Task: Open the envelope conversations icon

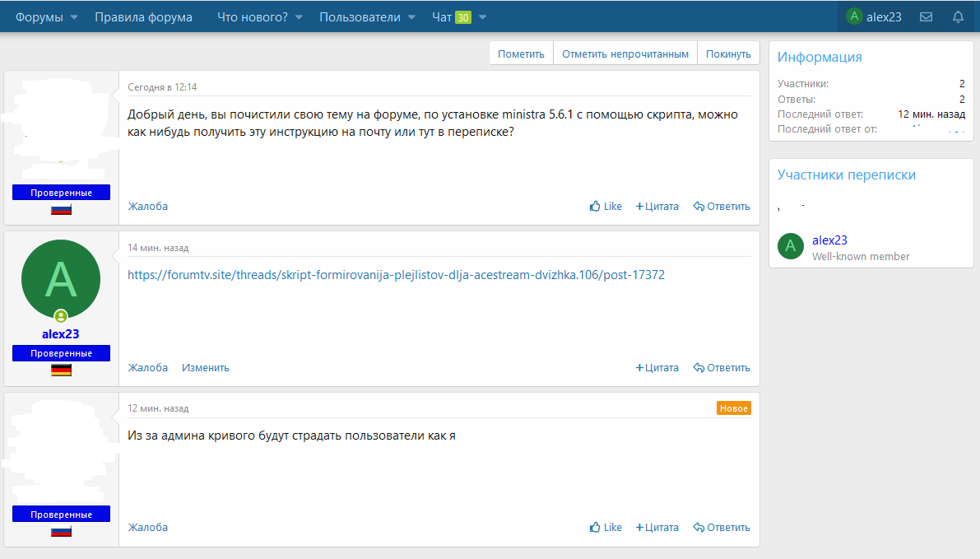Action: click(927, 17)
